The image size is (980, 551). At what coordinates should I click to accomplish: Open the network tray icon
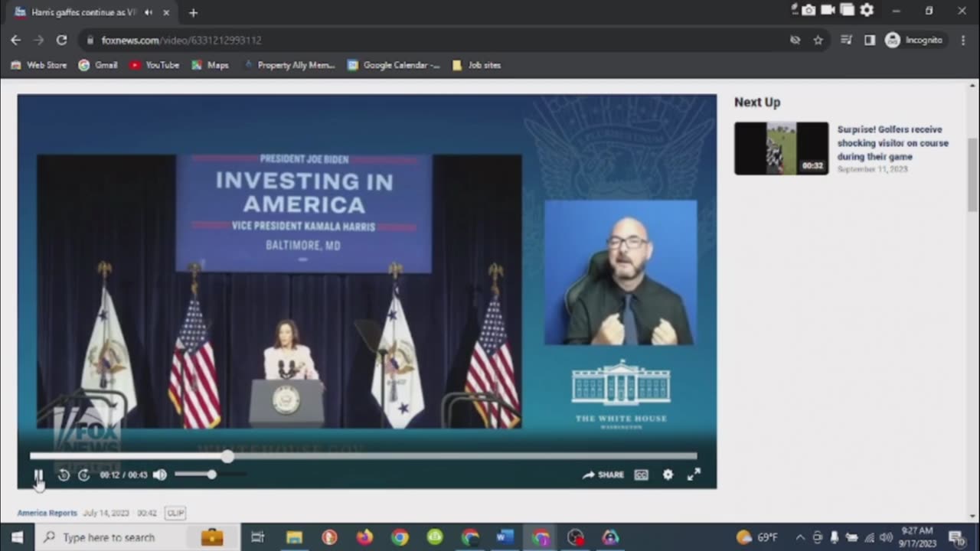868,537
